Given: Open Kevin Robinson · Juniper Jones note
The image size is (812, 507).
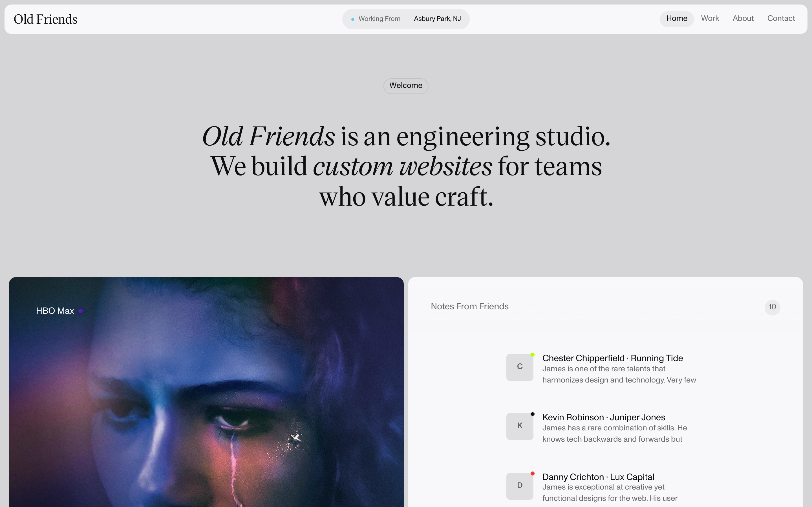Looking at the screenshot, I should pos(603,417).
